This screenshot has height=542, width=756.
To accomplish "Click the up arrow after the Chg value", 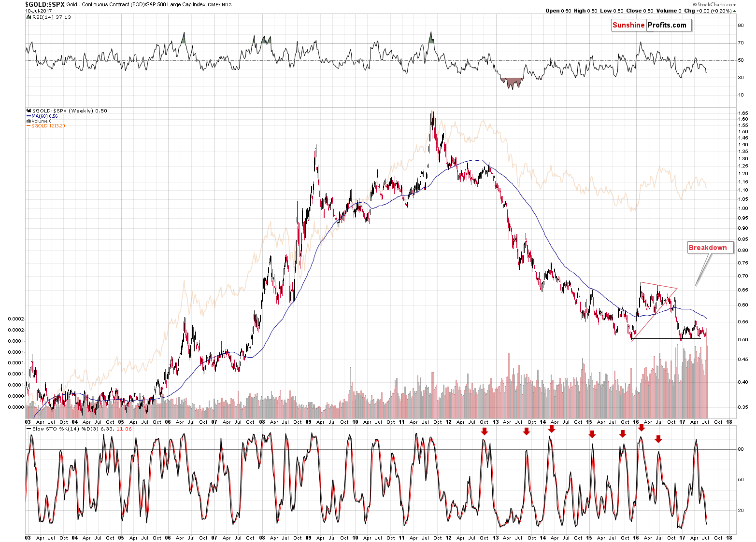I will click(x=735, y=11).
